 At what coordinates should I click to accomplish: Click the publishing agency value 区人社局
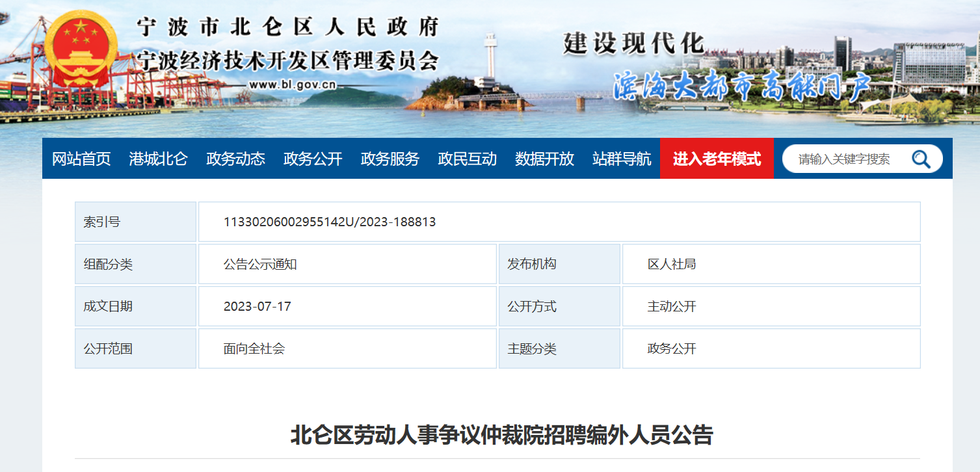click(672, 264)
